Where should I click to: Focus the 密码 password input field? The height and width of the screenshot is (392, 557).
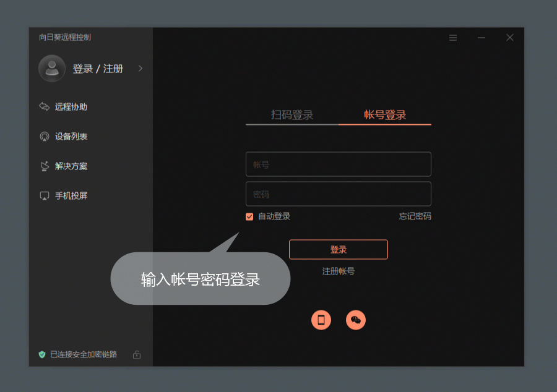(x=338, y=194)
